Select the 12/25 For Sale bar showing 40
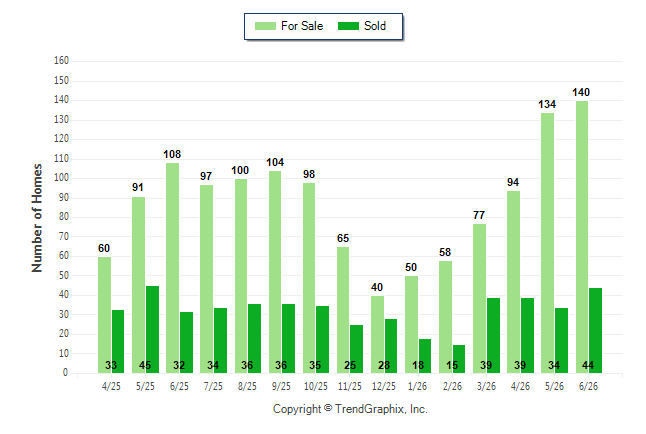Viewport: 646px width, 434px height. tap(377, 334)
